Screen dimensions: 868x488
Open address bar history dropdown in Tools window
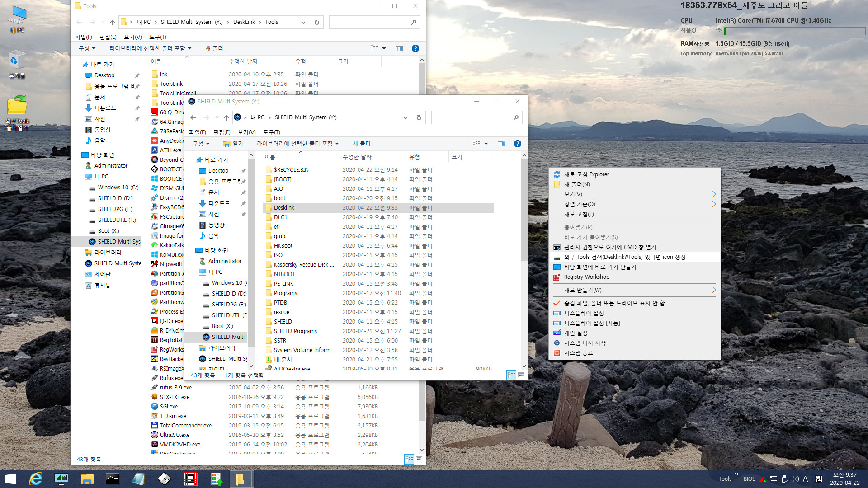click(303, 22)
